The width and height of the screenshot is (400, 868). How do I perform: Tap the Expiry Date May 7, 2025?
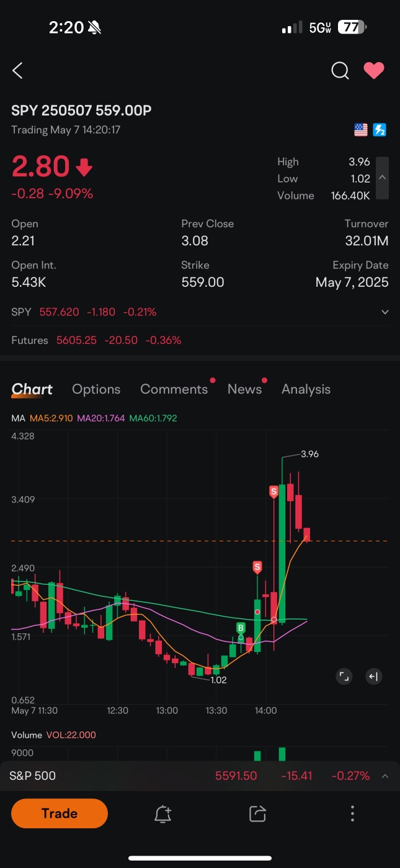352,283
